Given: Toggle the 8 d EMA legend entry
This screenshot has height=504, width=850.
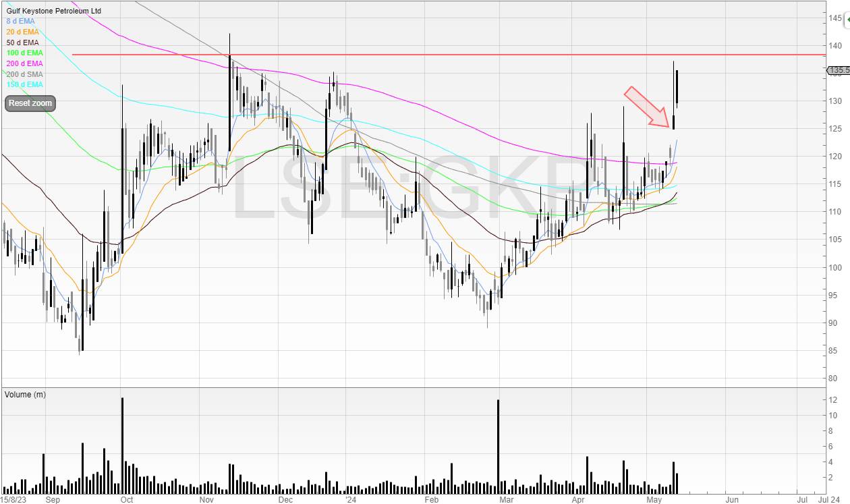Looking at the screenshot, I should 20,21.
